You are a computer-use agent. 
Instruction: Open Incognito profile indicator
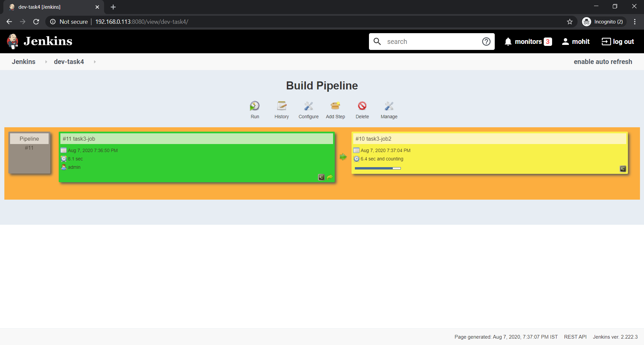pyautogui.click(x=604, y=22)
